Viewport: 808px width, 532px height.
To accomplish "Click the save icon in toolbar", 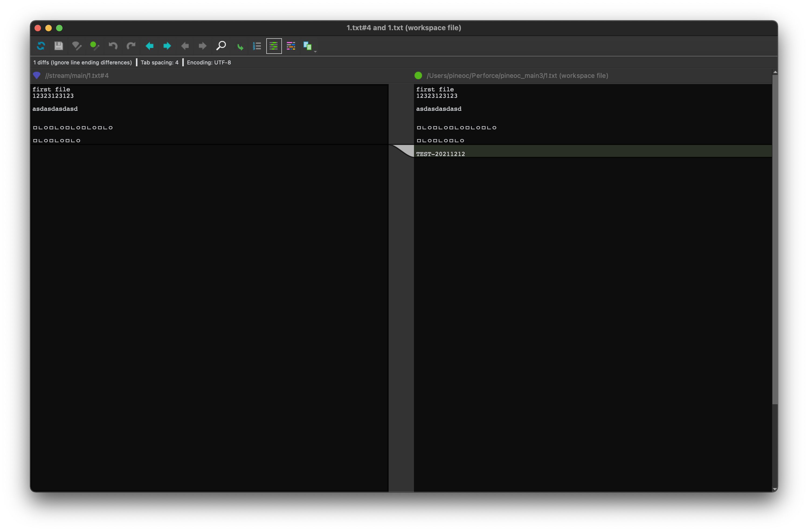I will click(x=58, y=46).
